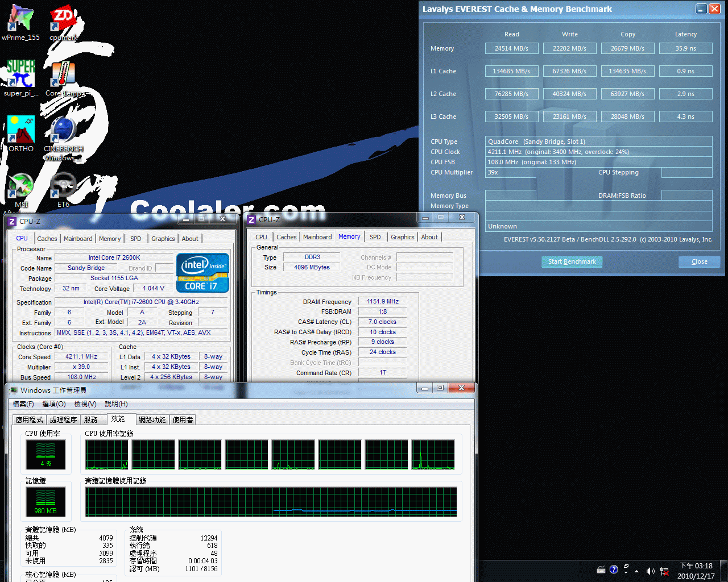The image size is (728, 582).
Task: Click the Memory Read value 24514 MB/s
Action: tap(512, 48)
